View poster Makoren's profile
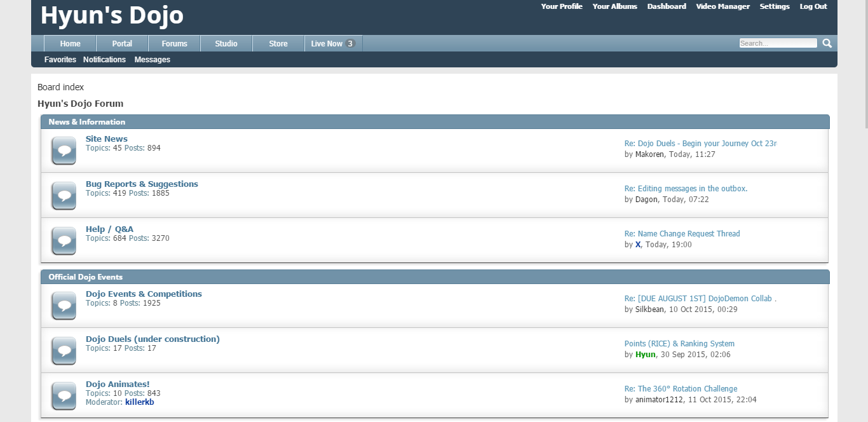 (649, 154)
